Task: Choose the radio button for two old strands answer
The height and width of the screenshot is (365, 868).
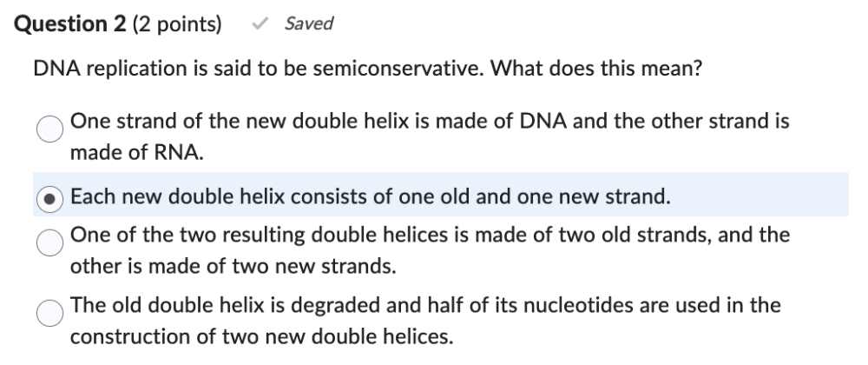Action: pyautogui.click(x=50, y=241)
